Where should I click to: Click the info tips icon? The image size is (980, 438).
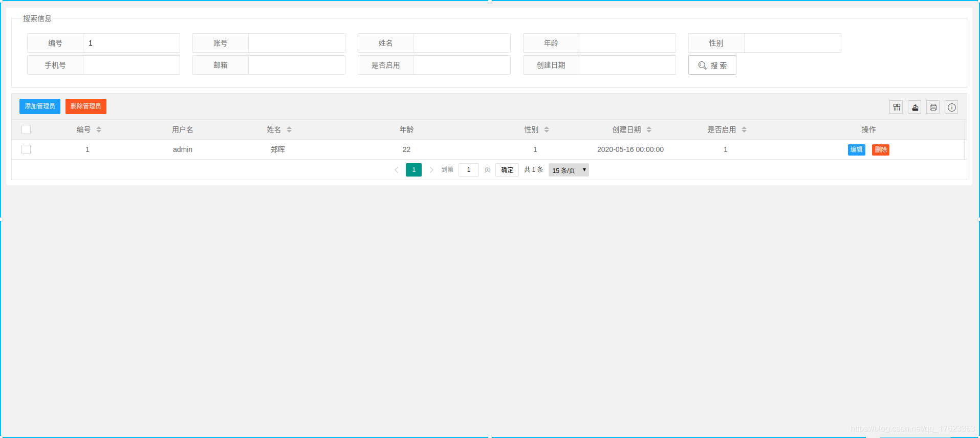coord(951,107)
